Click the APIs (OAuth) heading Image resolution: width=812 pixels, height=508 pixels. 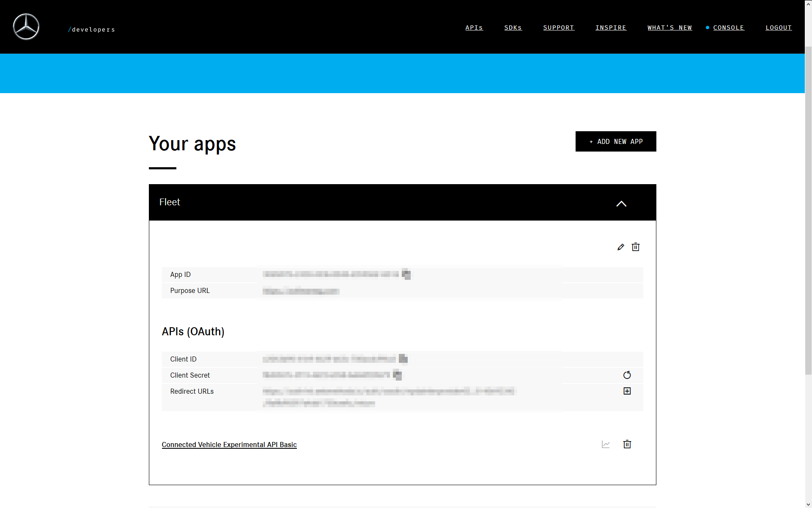click(x=193, y=331)
